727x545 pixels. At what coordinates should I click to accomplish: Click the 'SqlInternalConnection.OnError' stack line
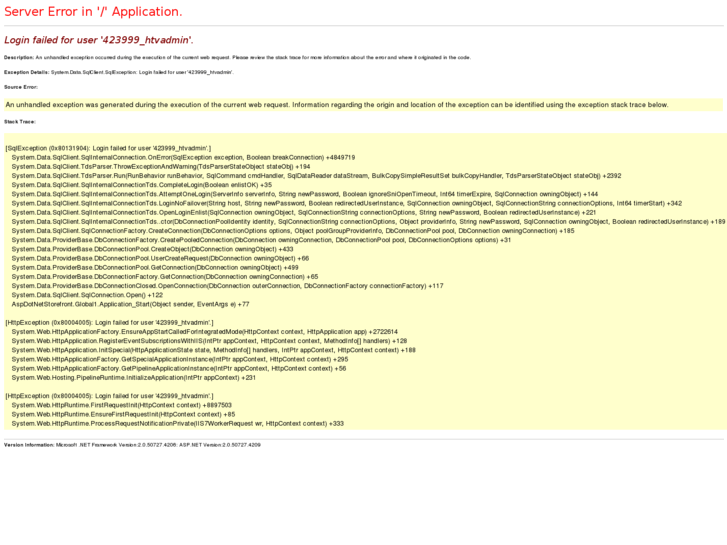tap(183, 158)
